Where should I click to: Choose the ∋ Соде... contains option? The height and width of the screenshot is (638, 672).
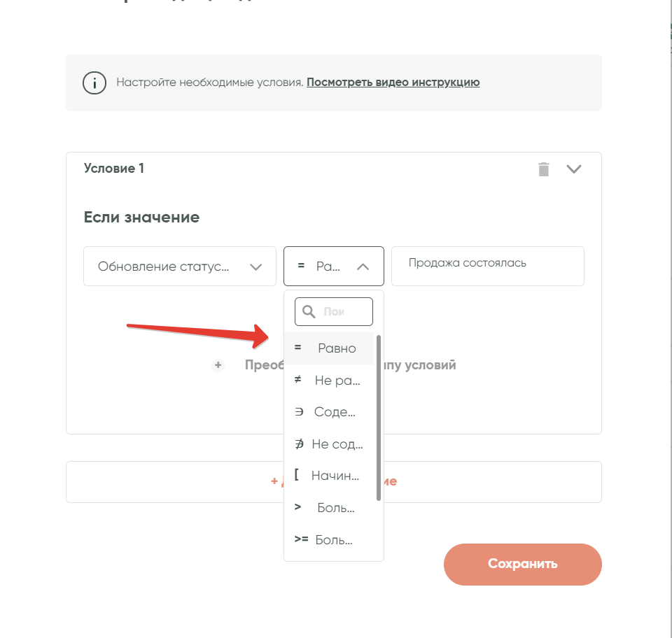pyautogui.click(x=329, y=412)
